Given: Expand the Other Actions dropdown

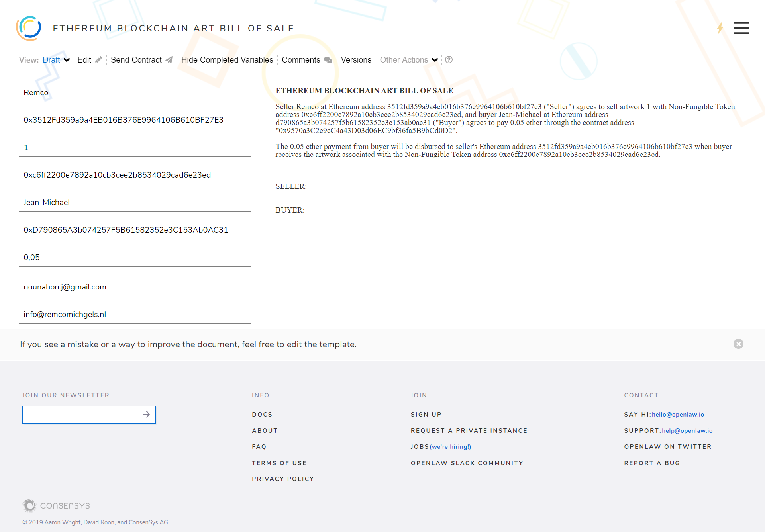Looking at the screenshot, I should (x=409, y=60).
